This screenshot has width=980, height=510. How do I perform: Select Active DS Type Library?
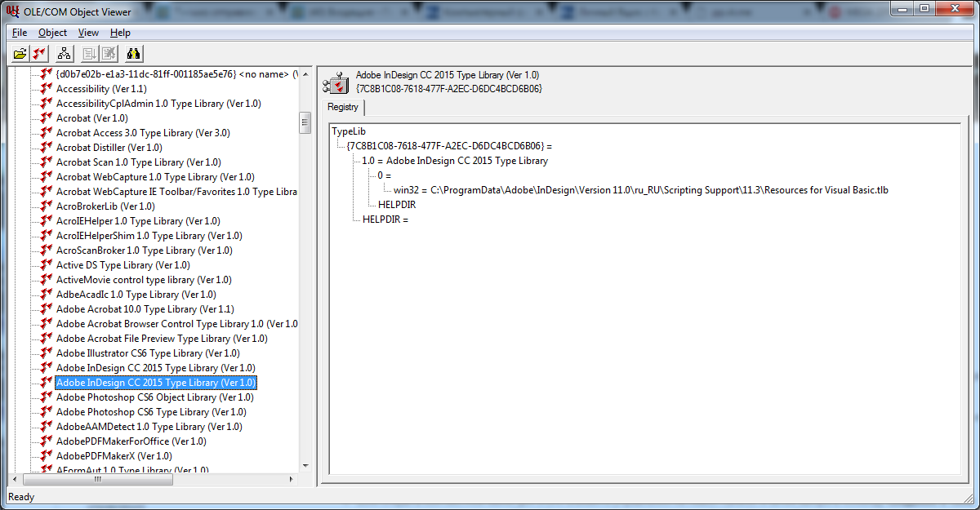pos(122,265)
